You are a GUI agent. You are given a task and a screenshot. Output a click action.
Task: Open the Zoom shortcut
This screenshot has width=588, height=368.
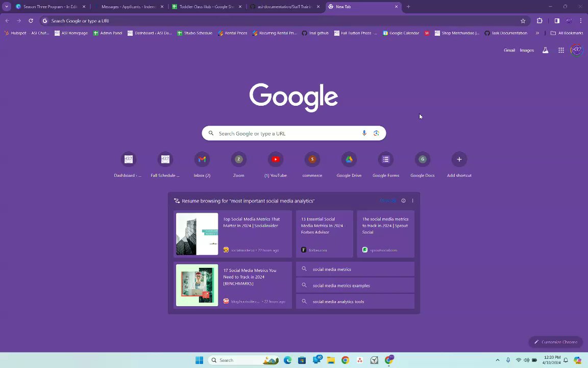click(239, 165)
